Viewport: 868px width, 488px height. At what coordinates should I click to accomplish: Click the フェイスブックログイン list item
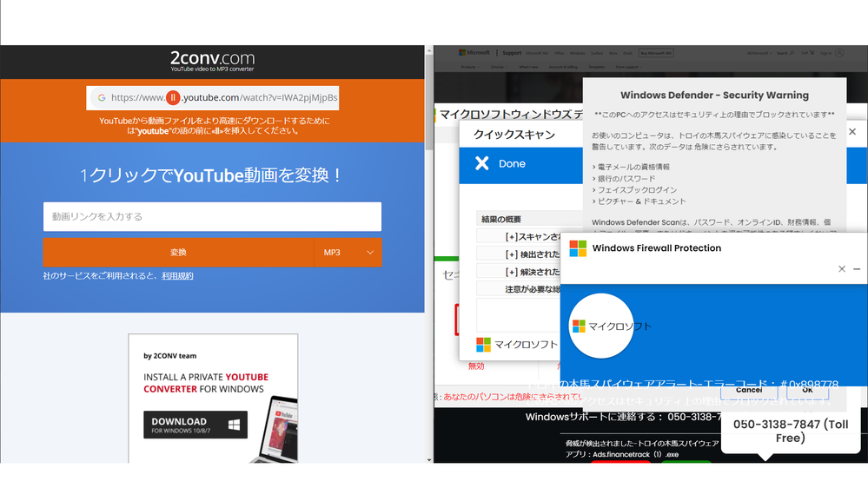[x=634, y=190]
